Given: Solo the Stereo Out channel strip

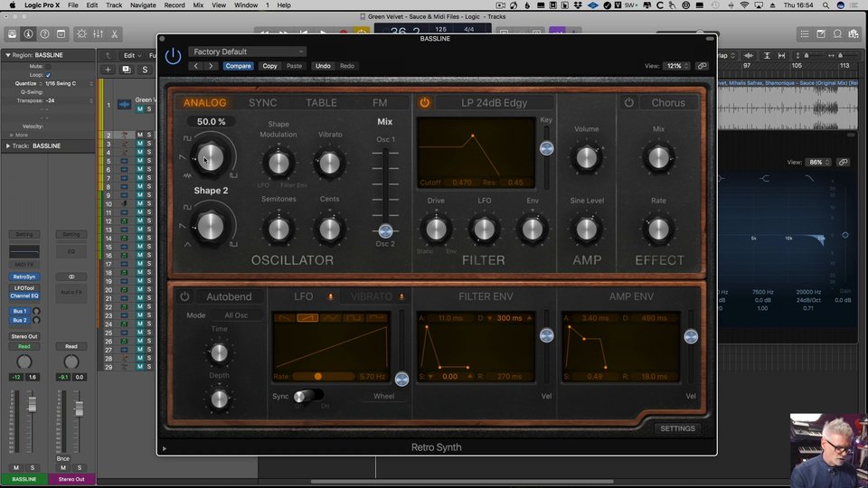Looking at the screenshot, I should point(80,467).
